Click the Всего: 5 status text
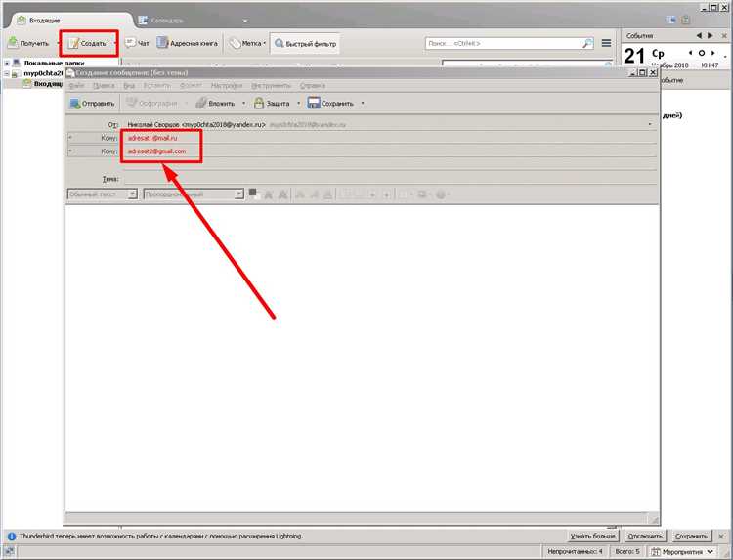This screenshot has height=560, width=733. coord(626,552)
